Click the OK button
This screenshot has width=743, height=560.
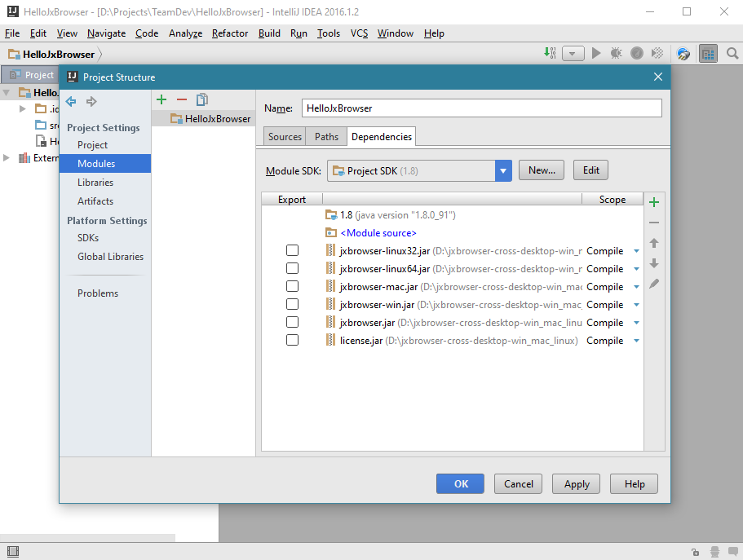click(461, 483)
